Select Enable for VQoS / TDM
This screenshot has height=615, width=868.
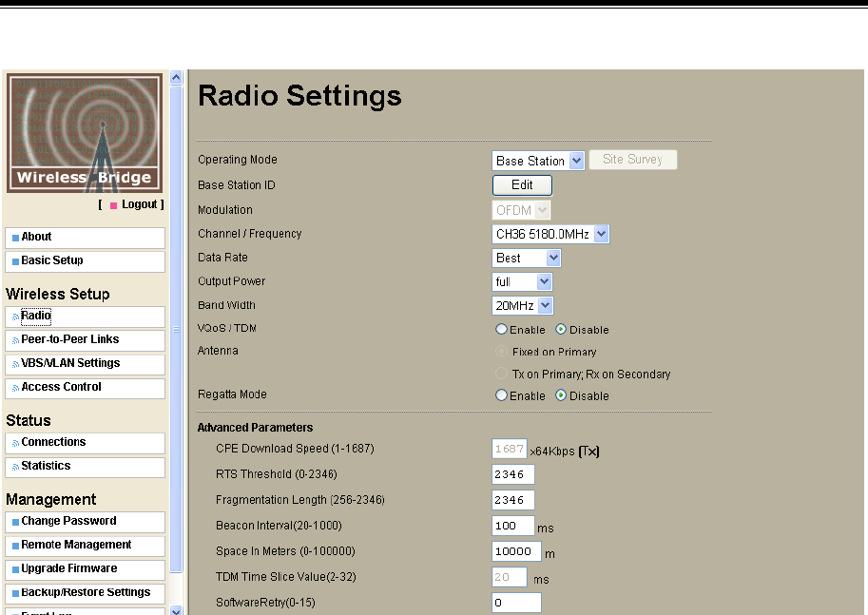(501, 330)
